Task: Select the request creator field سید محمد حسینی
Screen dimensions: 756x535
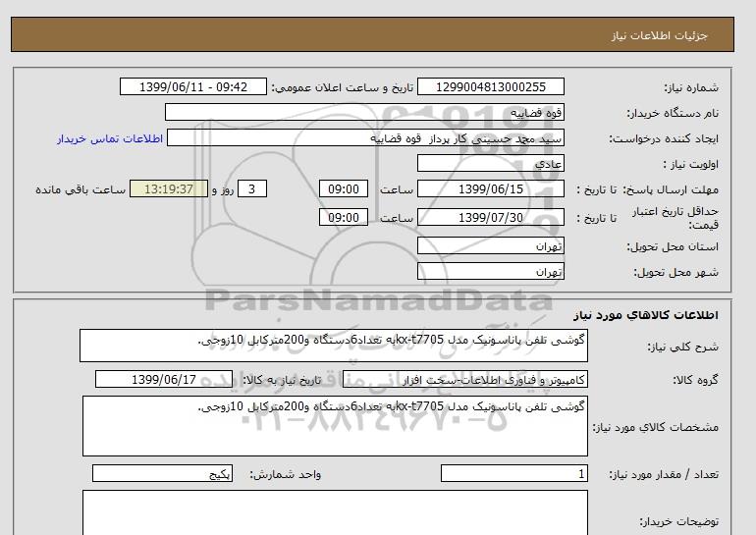Action: (365, 137)
